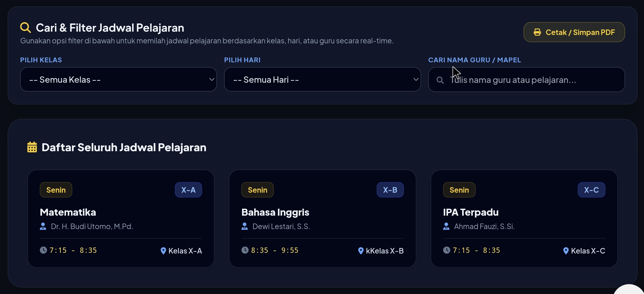Image resolution: width=644 pixels, height=294 pixels.
Task: Click the X-A class badge
Action: pos(188,190)
